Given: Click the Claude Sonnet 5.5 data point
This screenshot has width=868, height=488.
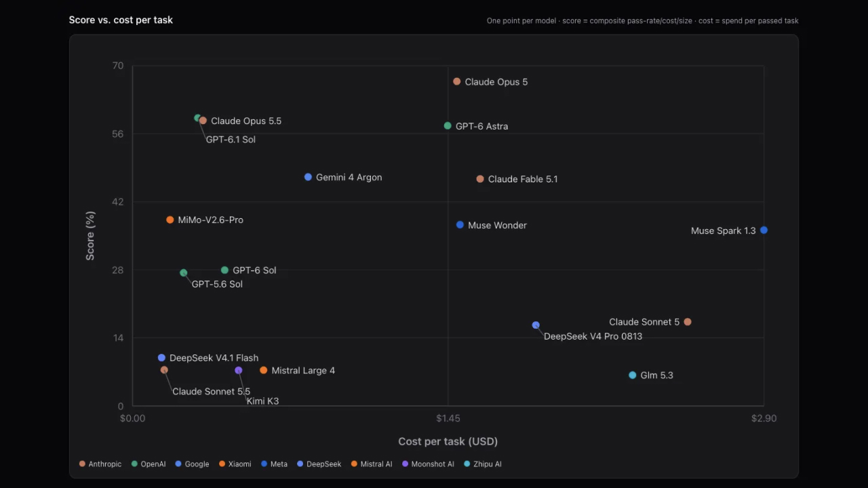Looking at the screenshot, I should coord(164,370).
